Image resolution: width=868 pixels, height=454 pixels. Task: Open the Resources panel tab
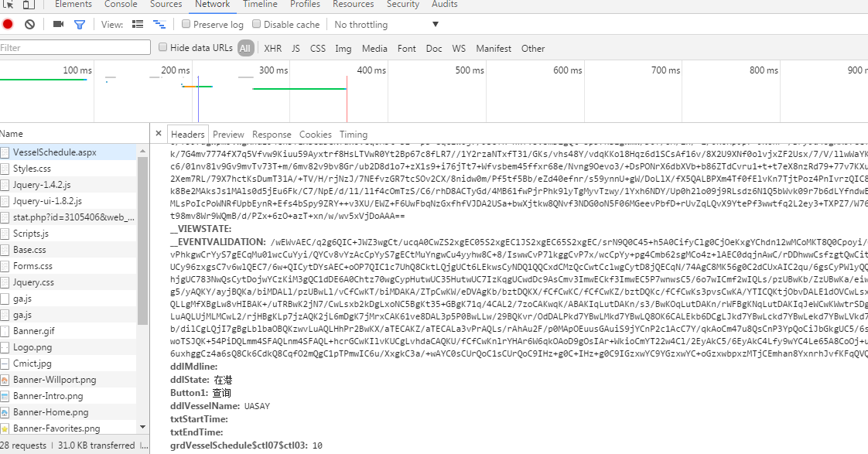click(354, 4)
